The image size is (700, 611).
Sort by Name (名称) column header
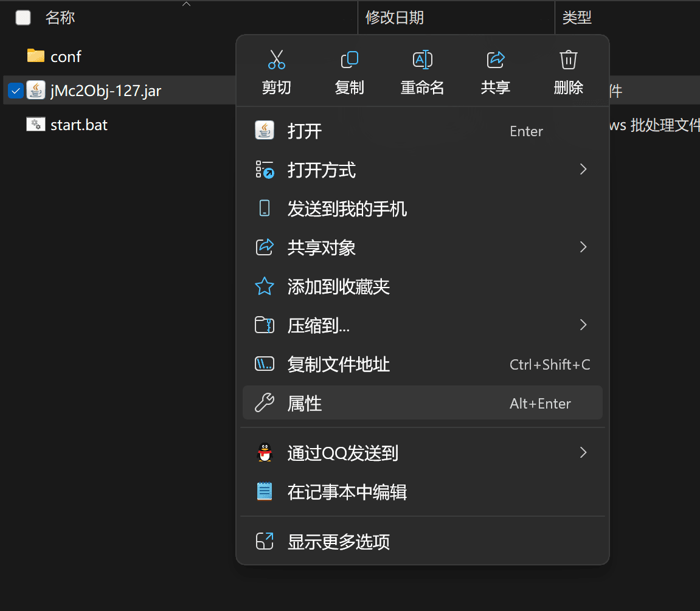60,18
